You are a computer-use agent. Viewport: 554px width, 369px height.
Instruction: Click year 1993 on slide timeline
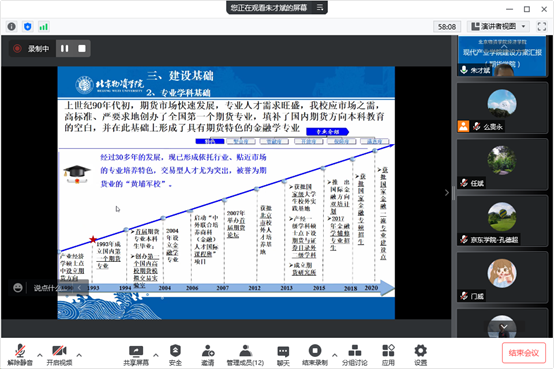[x=93, y=288]
